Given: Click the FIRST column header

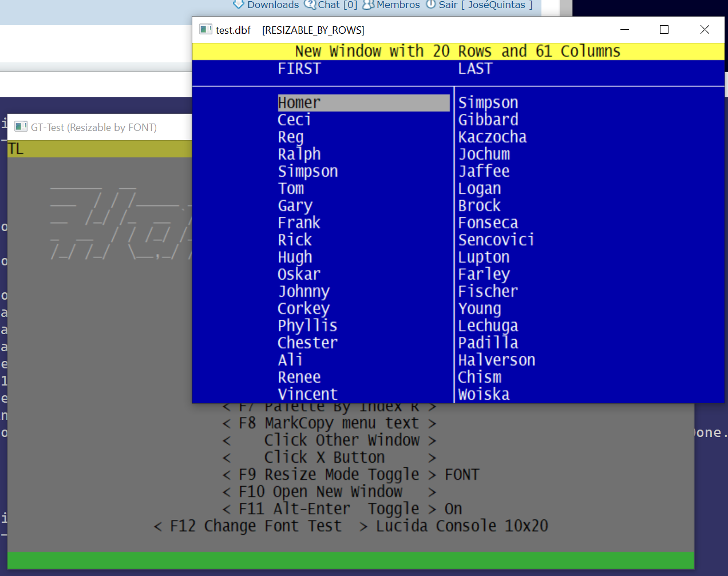Looking at the screenshot, I should 299,69.
